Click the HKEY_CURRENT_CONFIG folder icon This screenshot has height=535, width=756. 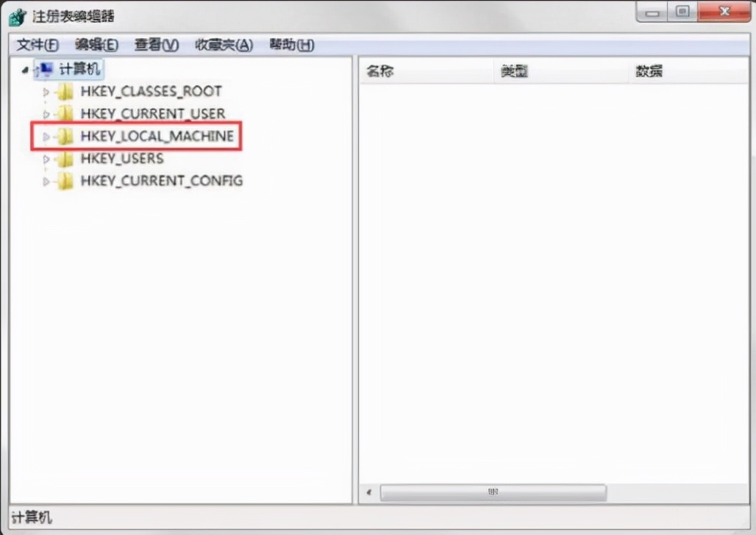click(x=65, y=181)
